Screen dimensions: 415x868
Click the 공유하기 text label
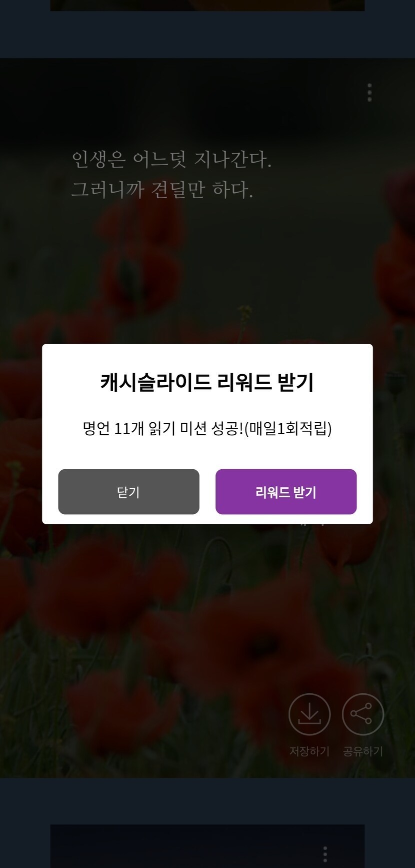[363, 751]
